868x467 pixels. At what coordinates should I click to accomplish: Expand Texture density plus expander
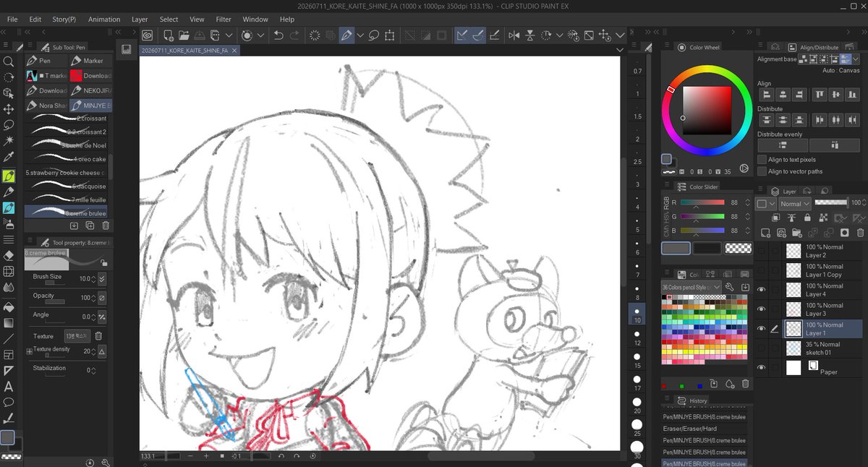coord(30,351)
